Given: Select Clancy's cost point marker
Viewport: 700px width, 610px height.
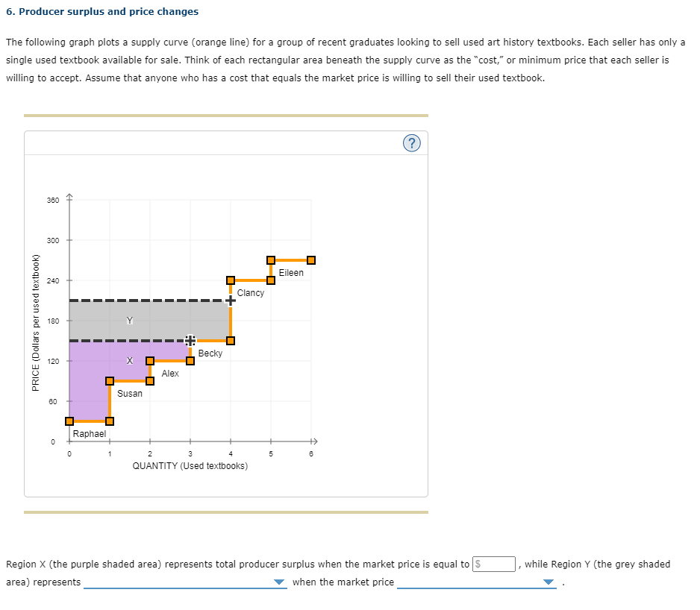Looking at the screenshot, I should [230, 280].
